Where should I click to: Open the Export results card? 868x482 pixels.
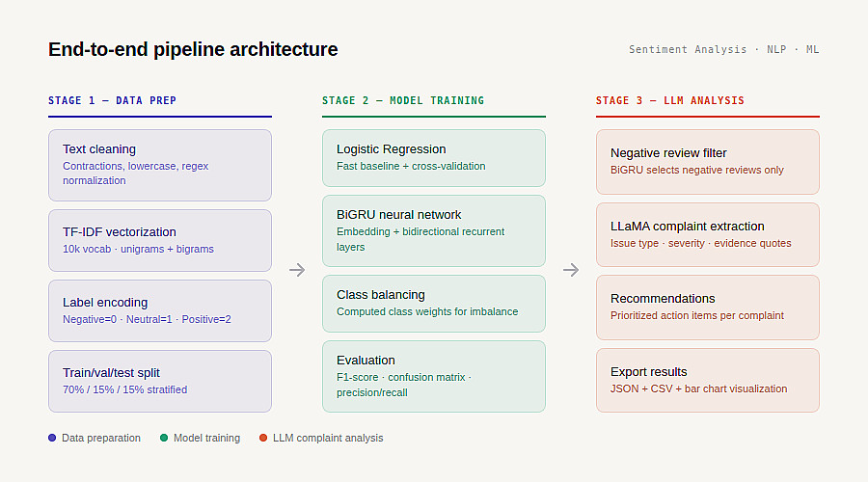click(x=708, y=380)
